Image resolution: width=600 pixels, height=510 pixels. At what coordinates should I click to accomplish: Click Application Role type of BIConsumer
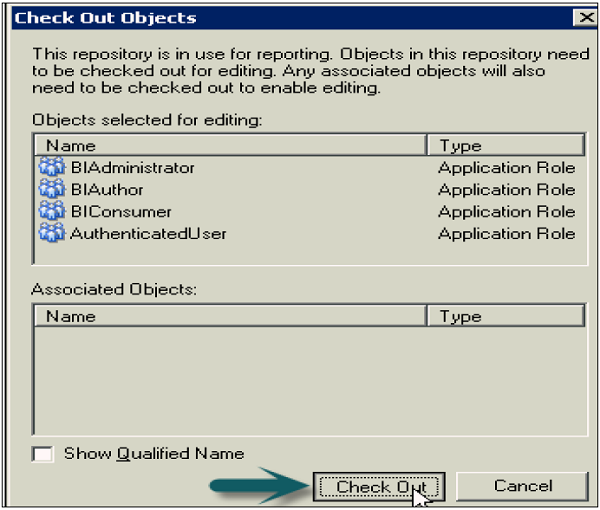point(507,212)
